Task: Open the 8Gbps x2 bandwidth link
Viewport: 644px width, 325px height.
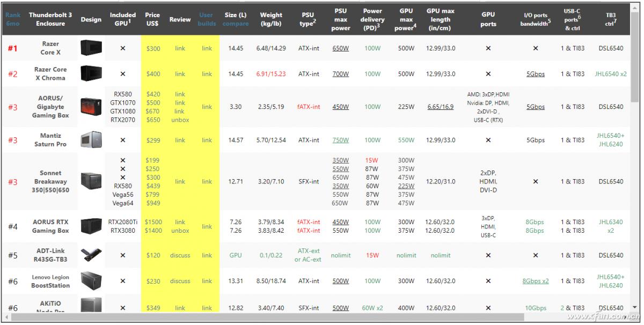Action: [535, 281]
